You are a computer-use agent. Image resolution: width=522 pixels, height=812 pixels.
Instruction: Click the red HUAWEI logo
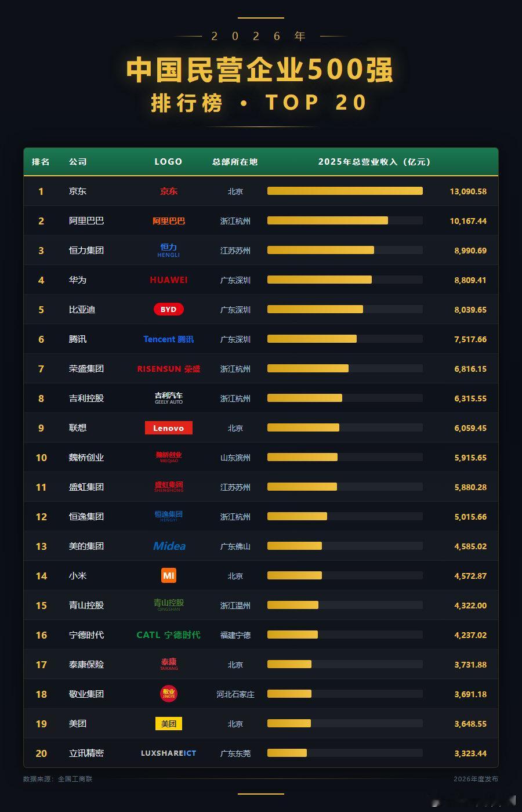coord(169,280)
